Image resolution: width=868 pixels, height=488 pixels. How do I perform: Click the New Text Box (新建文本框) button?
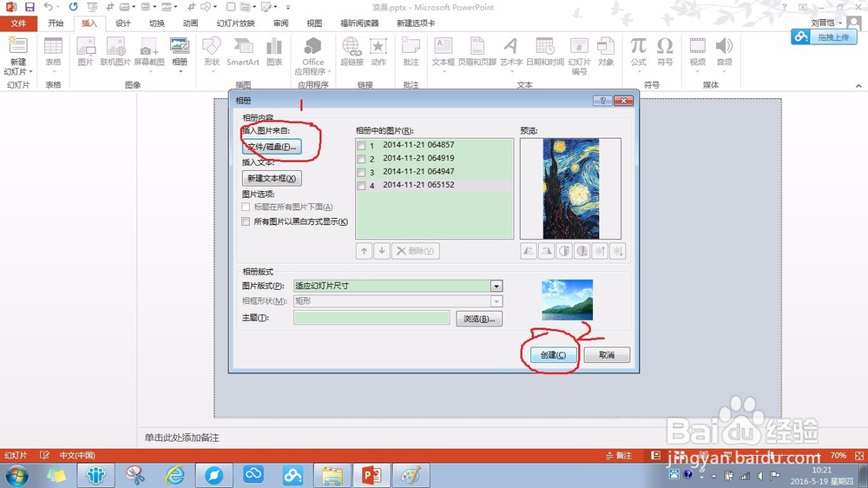(272, 178)
